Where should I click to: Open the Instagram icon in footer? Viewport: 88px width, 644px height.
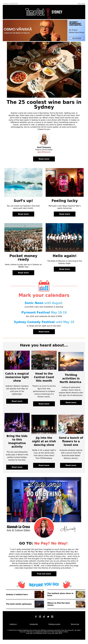click(40, 616)
